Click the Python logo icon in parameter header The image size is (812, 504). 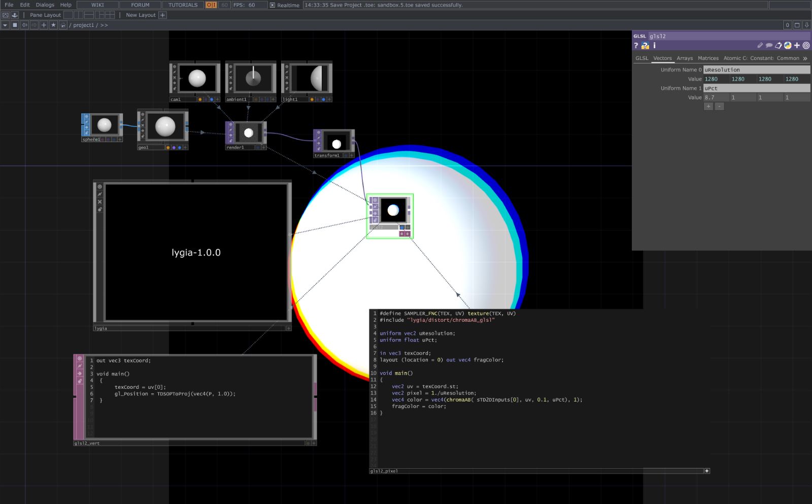point(788,46)
